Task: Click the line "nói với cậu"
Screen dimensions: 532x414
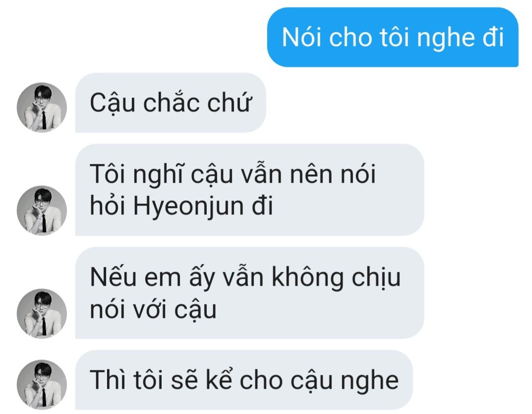Action: tap(153, 310)
